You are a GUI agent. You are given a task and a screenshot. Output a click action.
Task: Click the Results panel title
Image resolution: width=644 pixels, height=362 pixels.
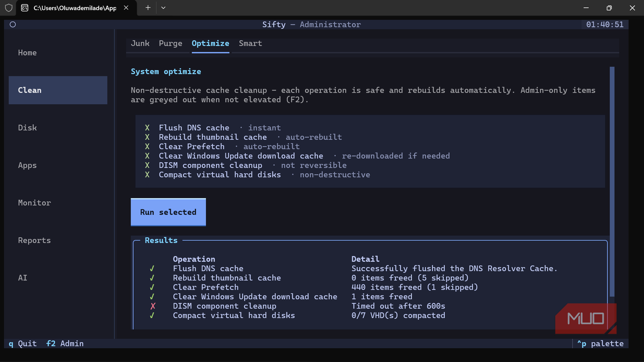pos(161,241)
